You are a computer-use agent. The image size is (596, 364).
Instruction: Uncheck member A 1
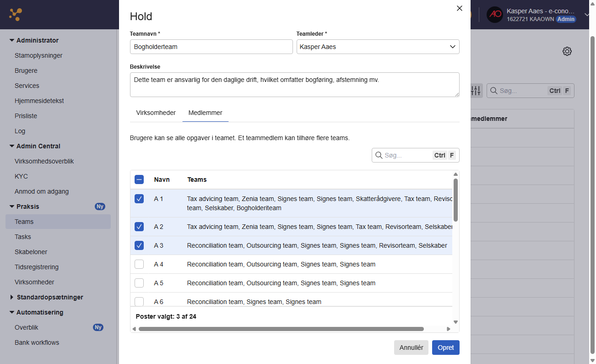[x=139, y=199]
